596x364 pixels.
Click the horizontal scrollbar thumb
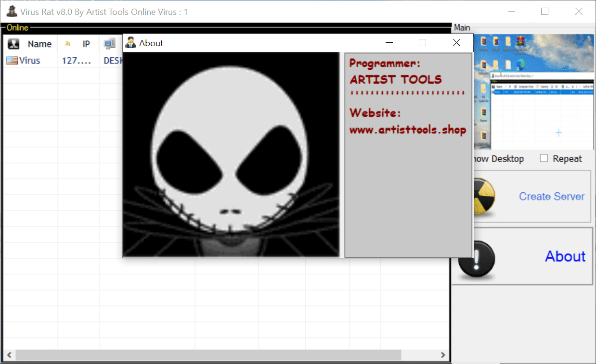point(208,355)
